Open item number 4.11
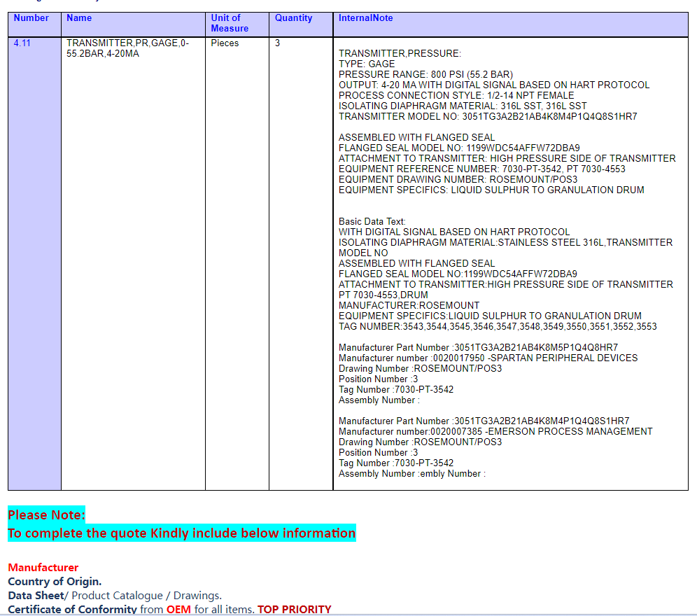Screen dimensions: 697x616 coord(22,43)
